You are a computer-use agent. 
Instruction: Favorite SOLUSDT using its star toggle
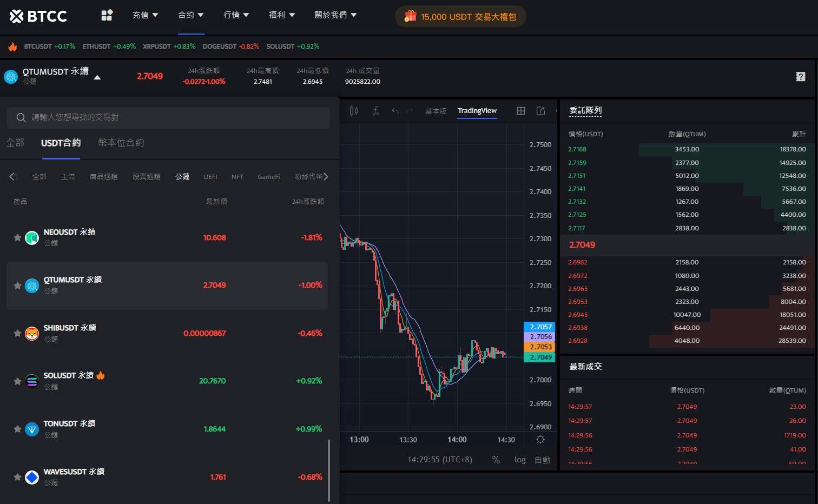click(17, 381)
